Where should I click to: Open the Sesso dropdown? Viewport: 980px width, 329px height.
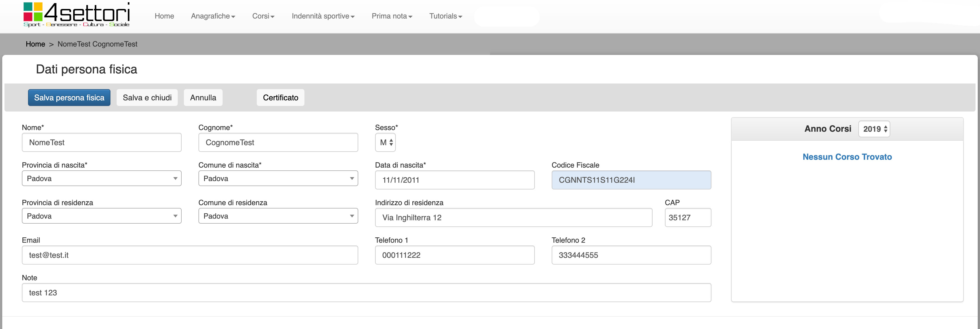[x=385, y=143]
